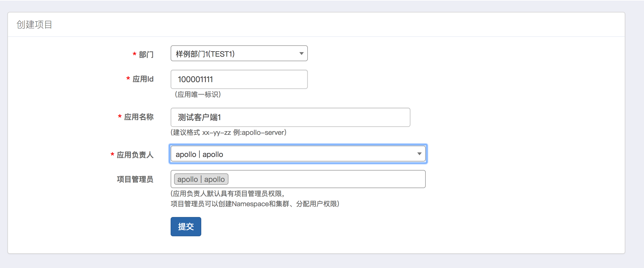Click into the 应用名称 text box
Screen dimensions: 644x268
point(290,117)
